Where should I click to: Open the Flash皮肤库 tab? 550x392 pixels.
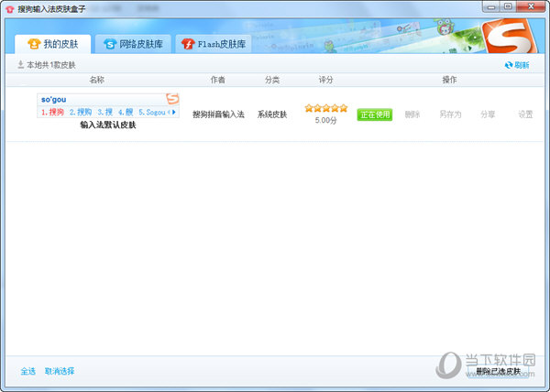(x=214, y=44)
